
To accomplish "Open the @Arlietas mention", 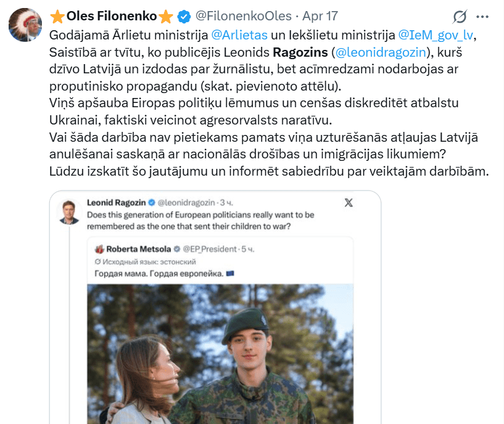I will pyautogui.click(x=239, y=36).
